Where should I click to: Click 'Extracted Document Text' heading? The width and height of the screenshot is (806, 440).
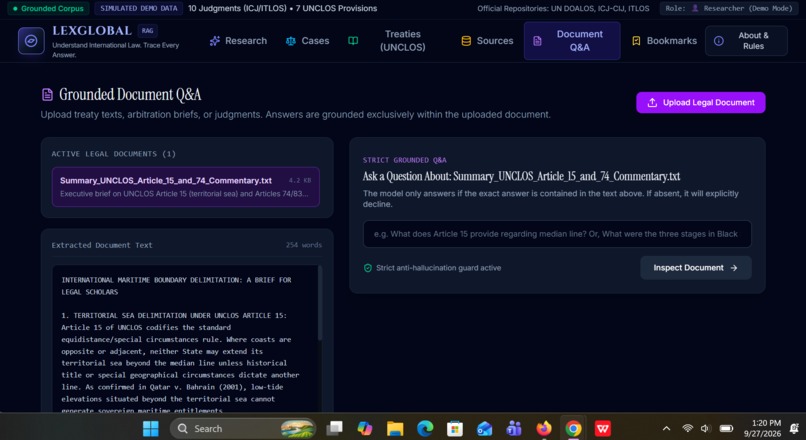click(x=102, y=245)
